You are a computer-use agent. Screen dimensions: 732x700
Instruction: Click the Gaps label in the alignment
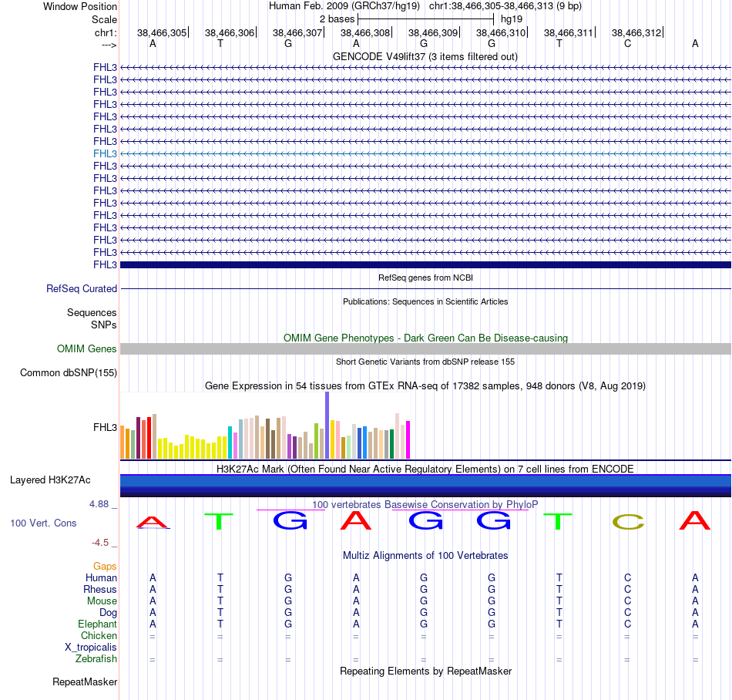coord(105,566)
